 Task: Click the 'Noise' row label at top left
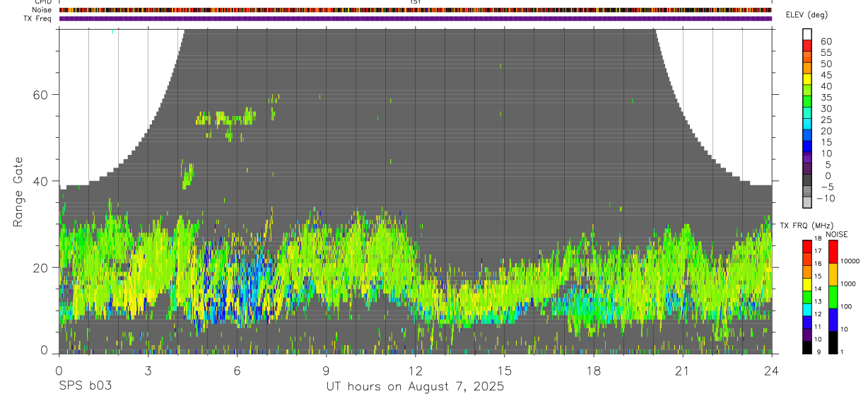[42, 10]
